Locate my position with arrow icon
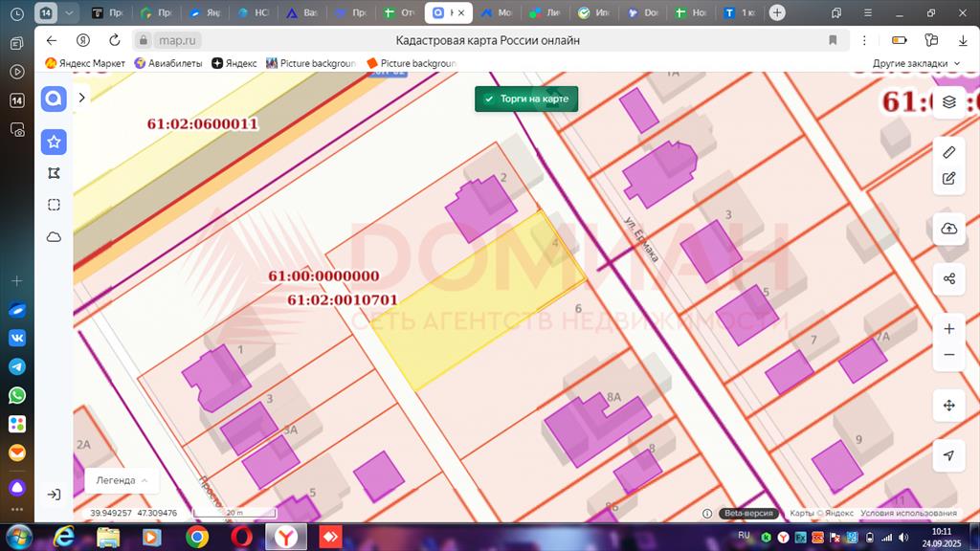This screenshot has width=980, height=551. (x=948, y=455)
